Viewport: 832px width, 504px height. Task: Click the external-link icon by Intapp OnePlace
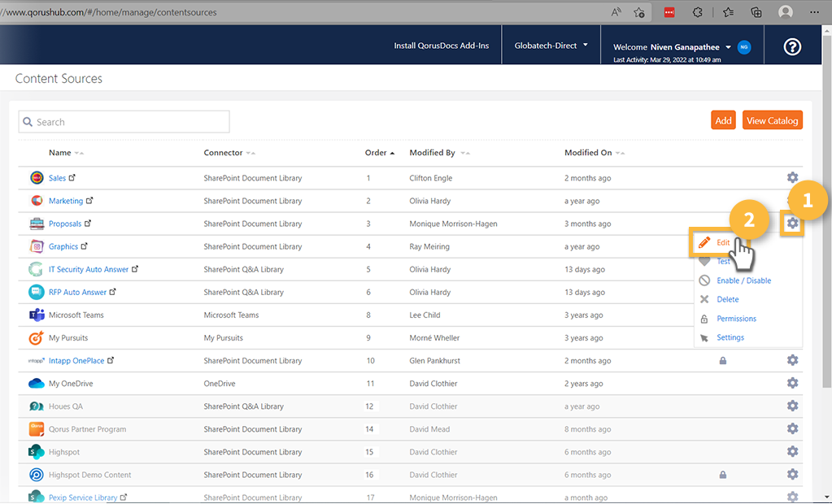click(111, 360)
